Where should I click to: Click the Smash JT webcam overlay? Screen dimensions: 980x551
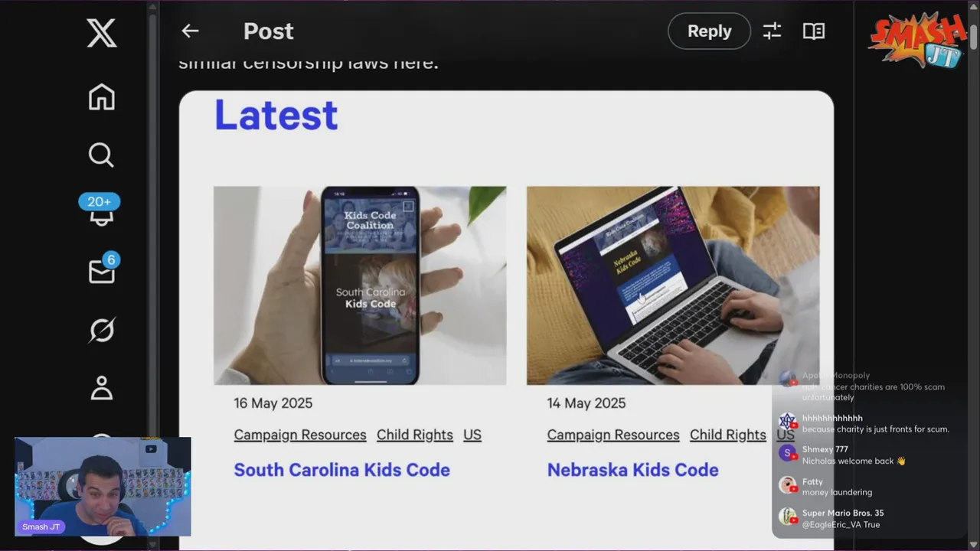pos(103,487)
